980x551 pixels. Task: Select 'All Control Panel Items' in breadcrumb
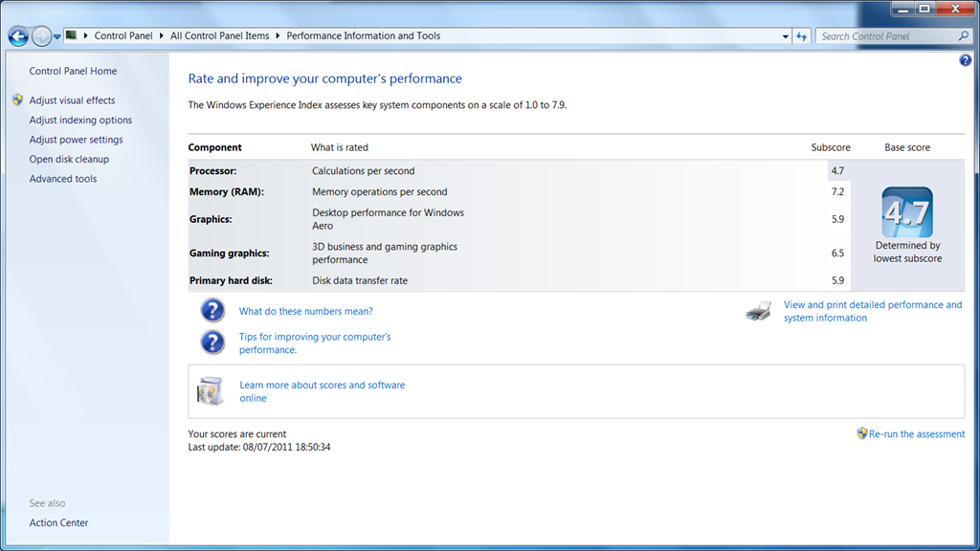220,36
